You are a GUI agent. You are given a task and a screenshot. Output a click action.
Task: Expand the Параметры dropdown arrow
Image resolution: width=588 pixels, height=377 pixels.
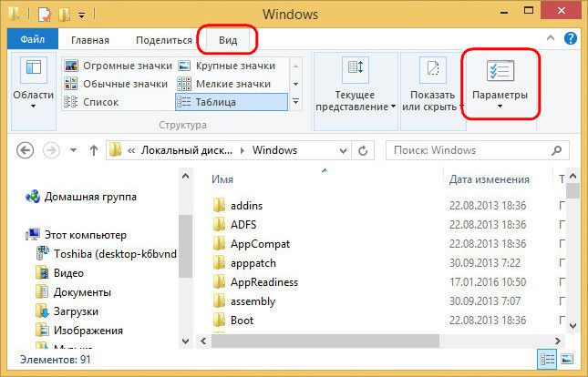[x=500, y=107]
